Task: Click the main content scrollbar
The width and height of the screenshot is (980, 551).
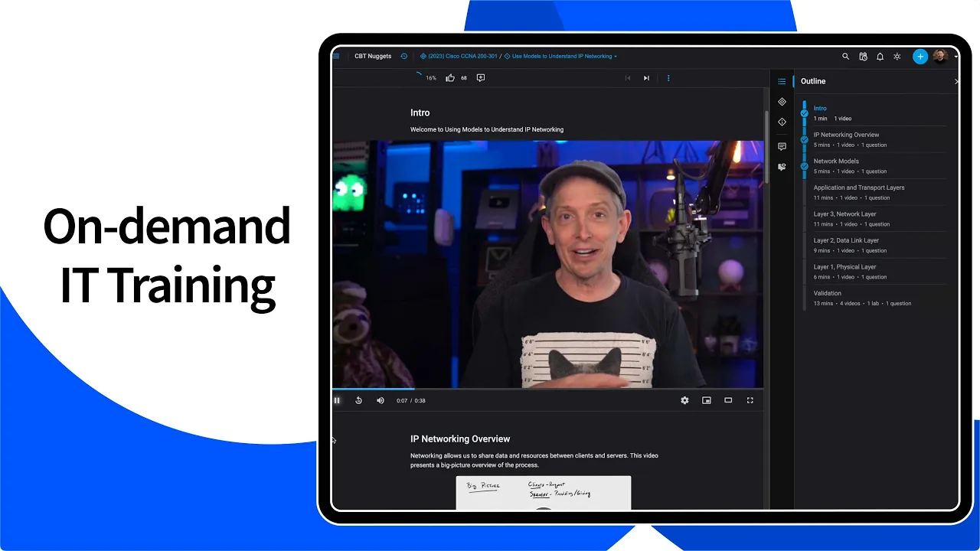Action: (767, 147)
